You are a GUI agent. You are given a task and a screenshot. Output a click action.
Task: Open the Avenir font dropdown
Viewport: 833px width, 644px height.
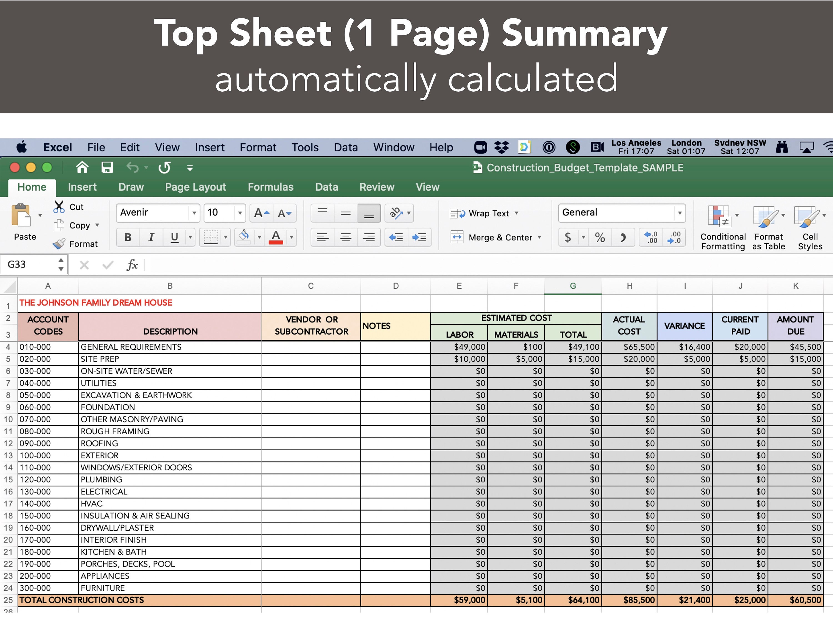pos(195,213)
